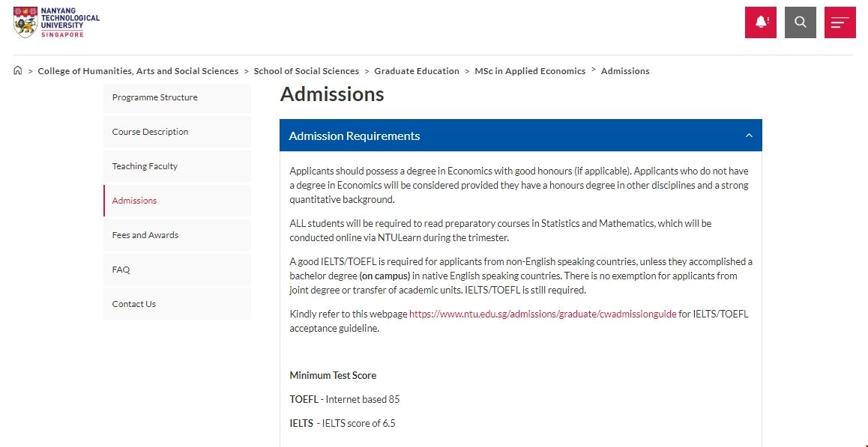The image size is (868, 447).
Task: Open School of Social Sciences breadcrumb
Action: click(x=307, y=71)
